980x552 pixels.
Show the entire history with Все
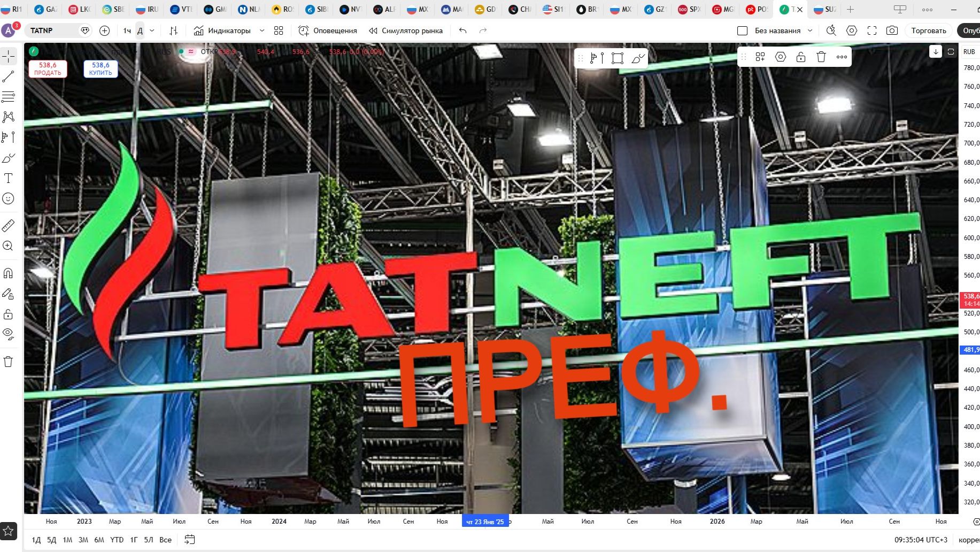click(166, 540)
